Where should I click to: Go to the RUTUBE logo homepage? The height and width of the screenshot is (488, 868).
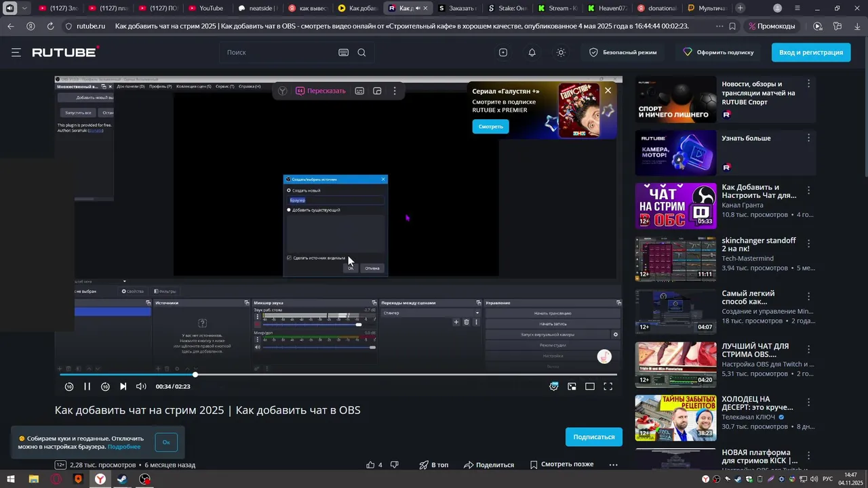coord(66,52)
